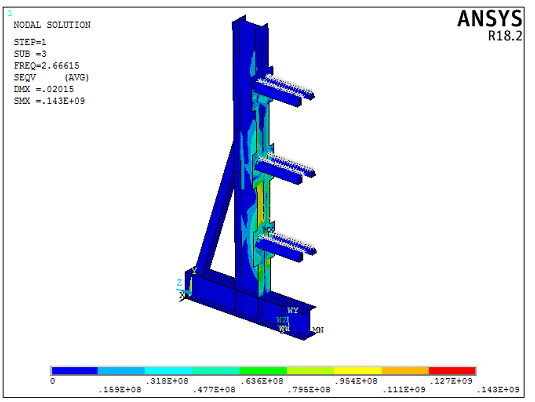Screen dimensions: 535x402
Task: Click the FREQ=2.66615 value label
Action: 46,66
